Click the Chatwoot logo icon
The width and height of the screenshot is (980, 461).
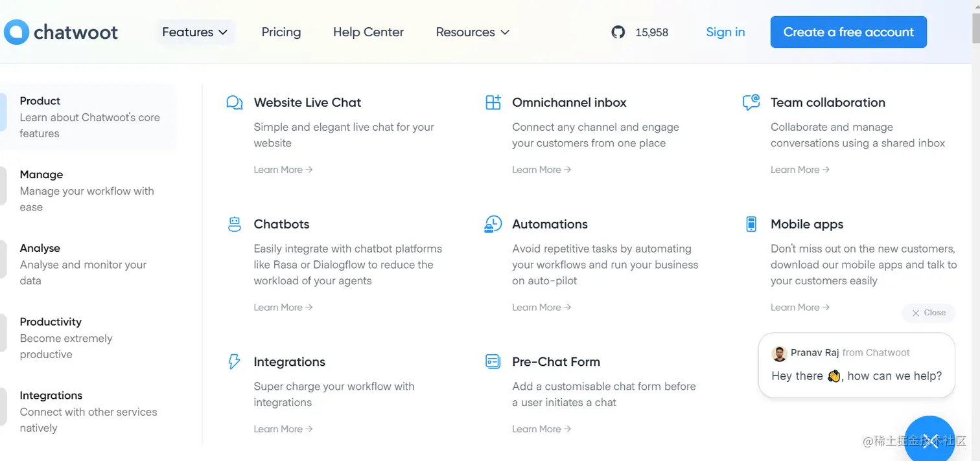click(x=16, y=32)
